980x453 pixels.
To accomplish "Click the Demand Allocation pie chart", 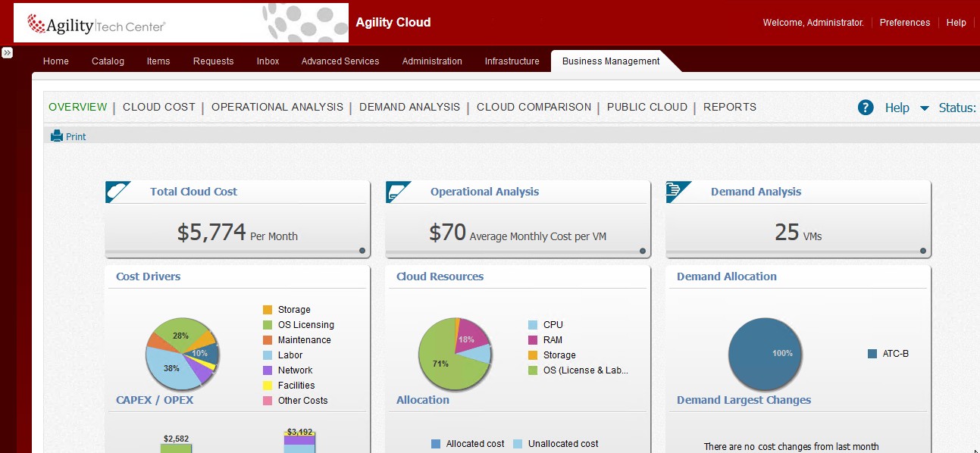I will point(764,354).
